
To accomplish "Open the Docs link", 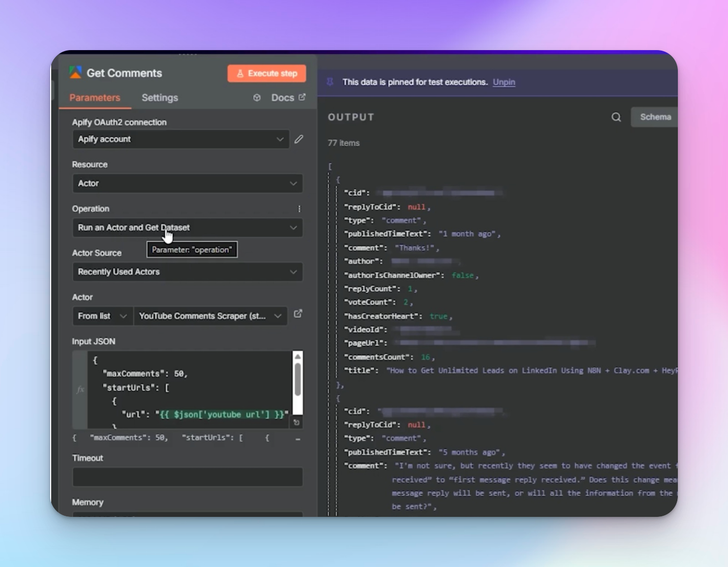I will pyautogui.click(x=283, y=98).
